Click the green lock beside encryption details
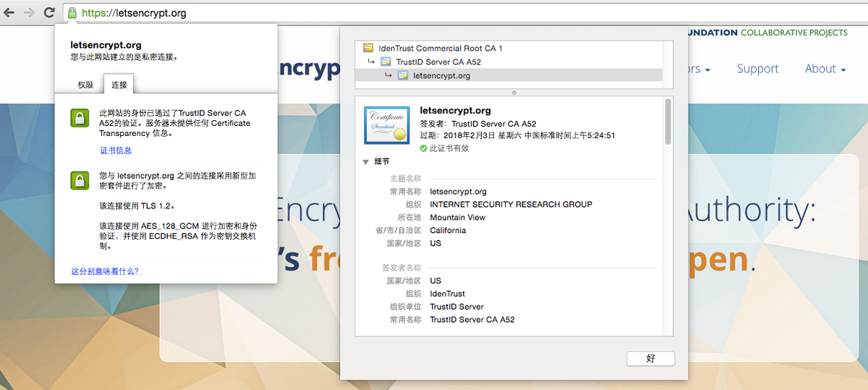The height and width of the screenshot is (390, 868). (x=80, y=180)
